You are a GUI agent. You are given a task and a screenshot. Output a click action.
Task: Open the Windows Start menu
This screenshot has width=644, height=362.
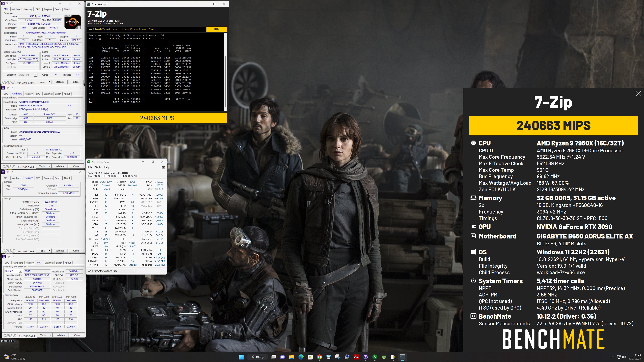point(241,357)
